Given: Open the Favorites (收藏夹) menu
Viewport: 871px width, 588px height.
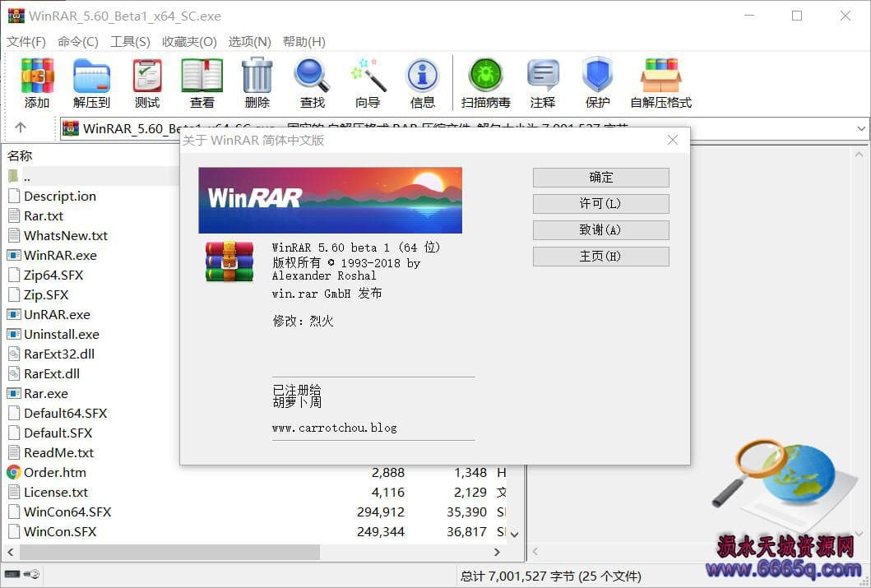Looking at the screenshot, I should (x=189, y=42).
